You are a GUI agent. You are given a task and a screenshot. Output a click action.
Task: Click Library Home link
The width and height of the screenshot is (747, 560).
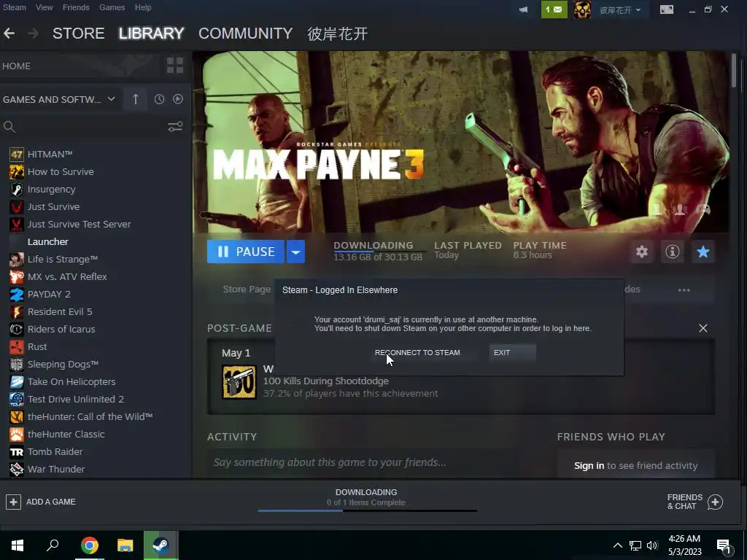pyautogui.click(x=16, y=66)
